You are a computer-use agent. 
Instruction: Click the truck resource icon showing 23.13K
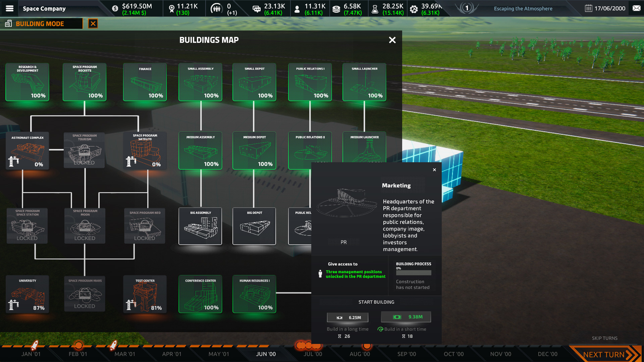click(x=257, y=8)
